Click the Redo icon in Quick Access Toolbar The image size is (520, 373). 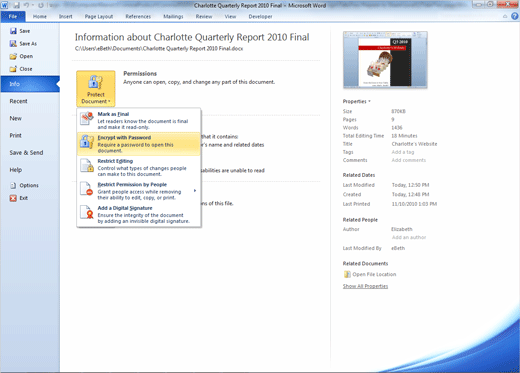click(41, 5)
